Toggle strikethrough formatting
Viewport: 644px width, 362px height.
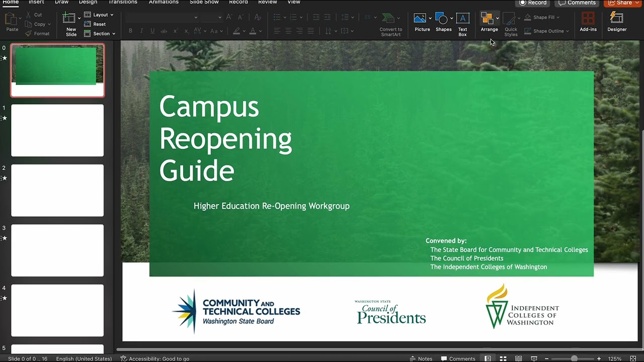click(164, 31)
